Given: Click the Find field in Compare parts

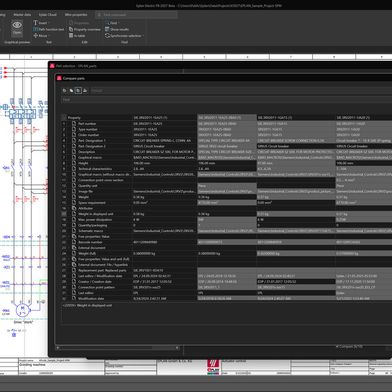Looking at the screenshot, I should 227,99.
